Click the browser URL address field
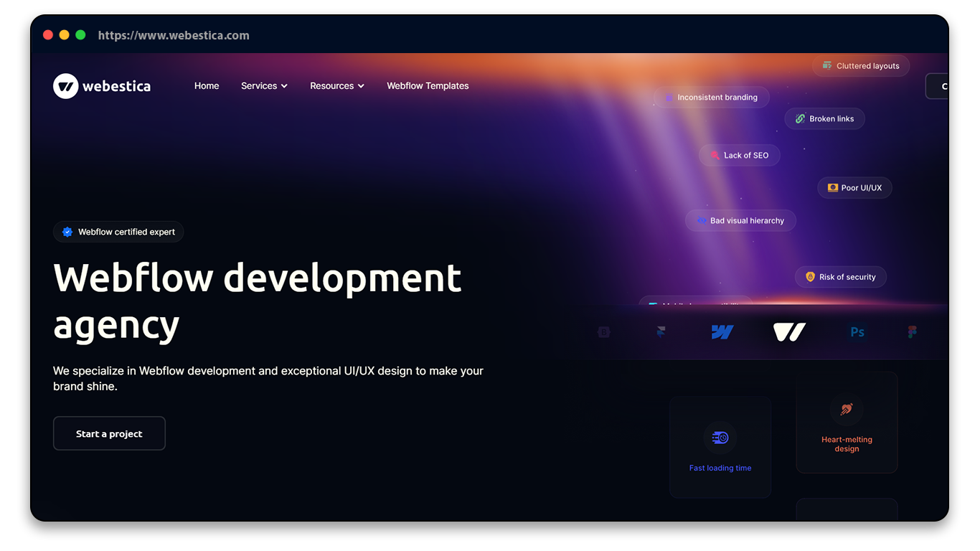Viewport: 980px width, 551px height. [174, 35]
